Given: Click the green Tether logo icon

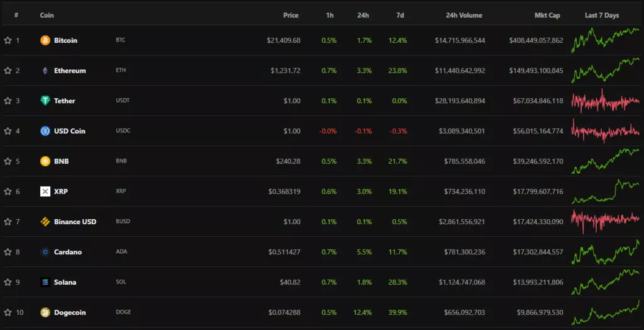Looking at the screenshot, I should click(45, 101).
